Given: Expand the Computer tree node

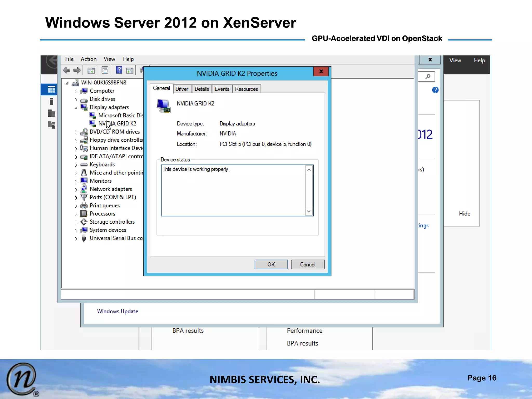Looking at the screenshot, I should (x=76, y=91).
